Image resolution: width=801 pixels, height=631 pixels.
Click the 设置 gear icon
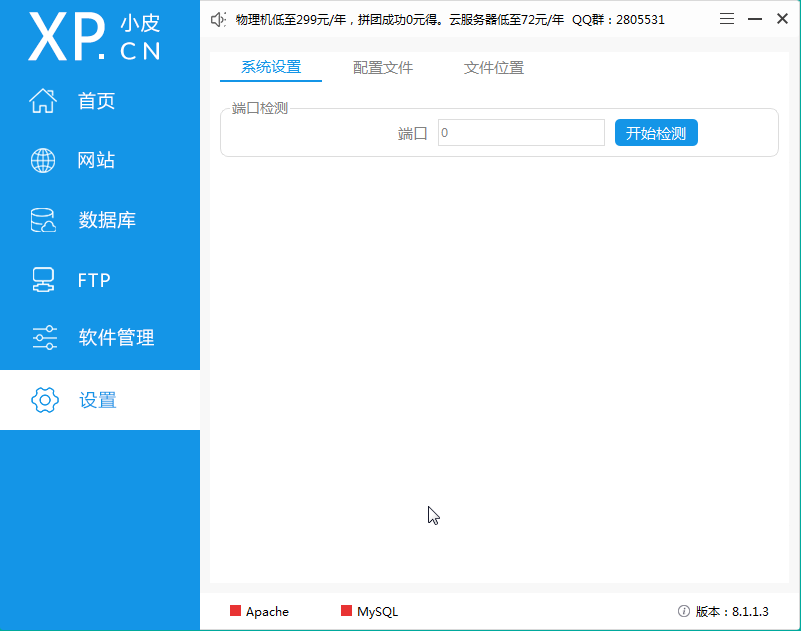tap(45, 400)
